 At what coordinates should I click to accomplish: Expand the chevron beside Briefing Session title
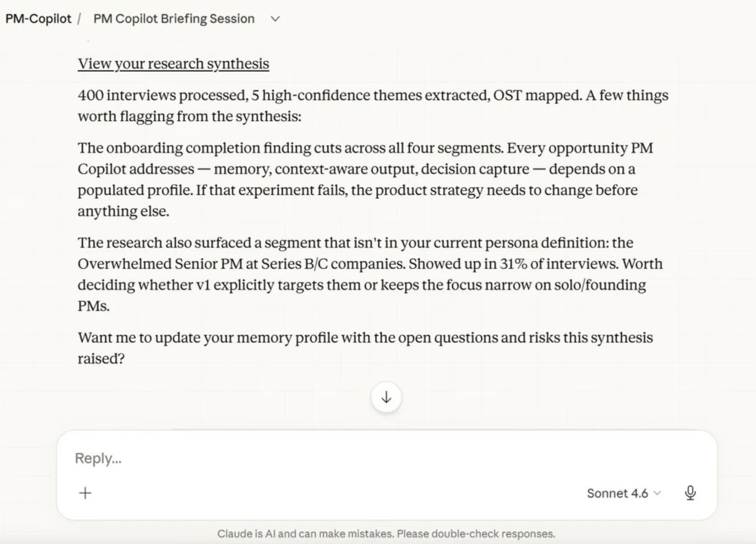point(275,19)
